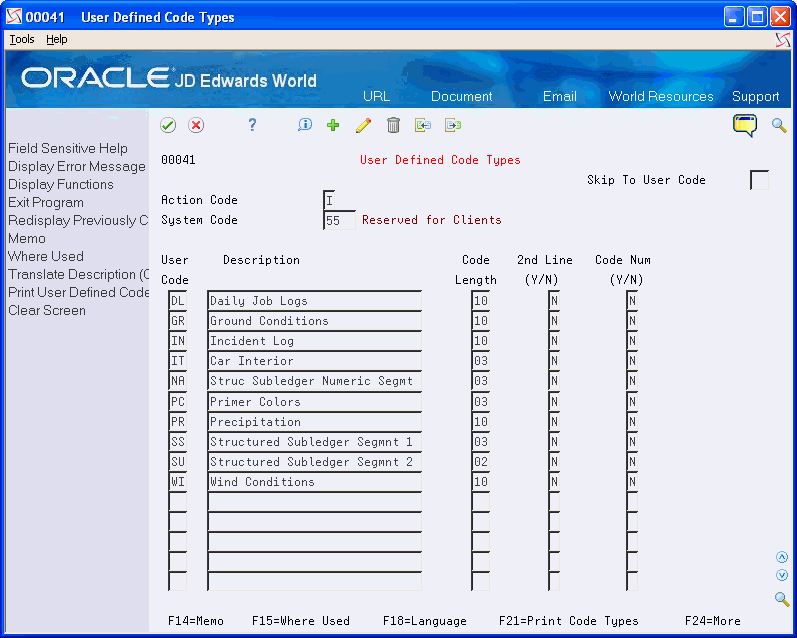Click the blue info bubble icon
This screenshot has height=638, width=797.
[304, 125]
